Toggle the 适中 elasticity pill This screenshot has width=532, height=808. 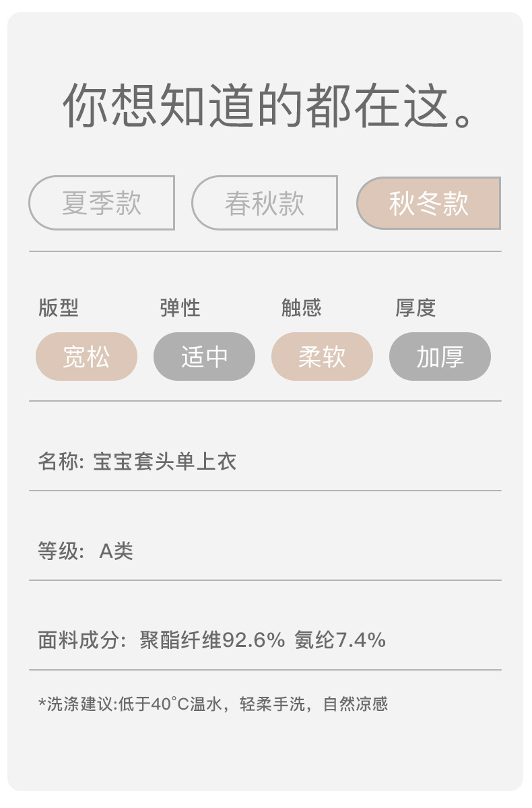click(x=204, y=356)
